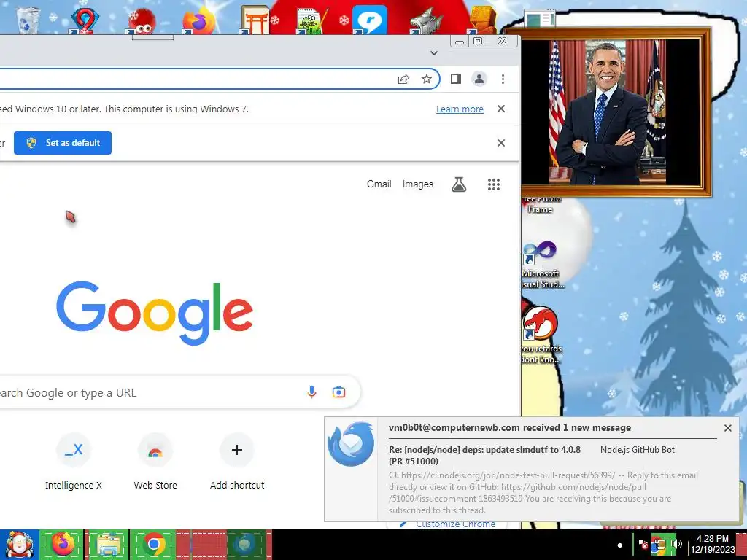Open the Santa Start button
The height and width of the screenshot is (560, 747).
20,545
